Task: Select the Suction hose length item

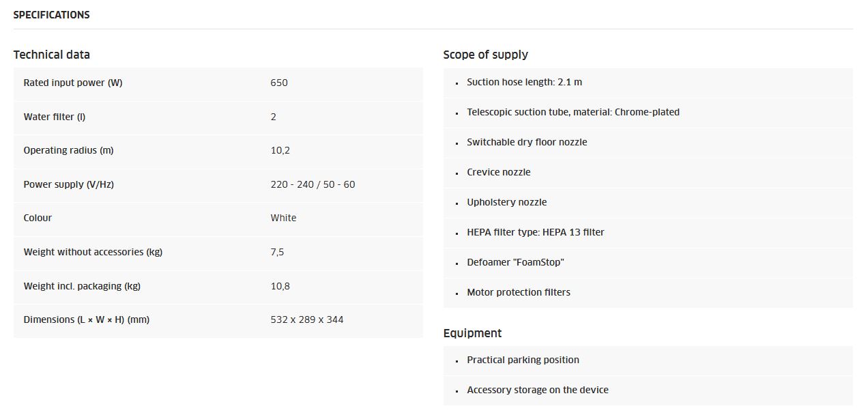Action: [x=648, y=82]
